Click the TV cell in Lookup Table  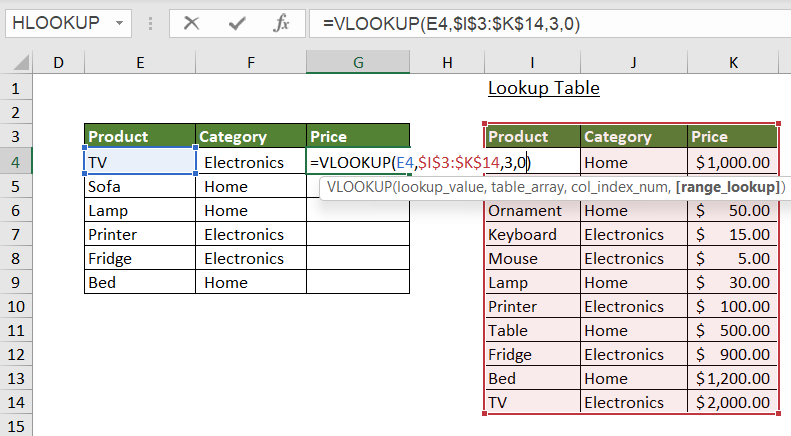pyautogui.click(x=532, y=402)
